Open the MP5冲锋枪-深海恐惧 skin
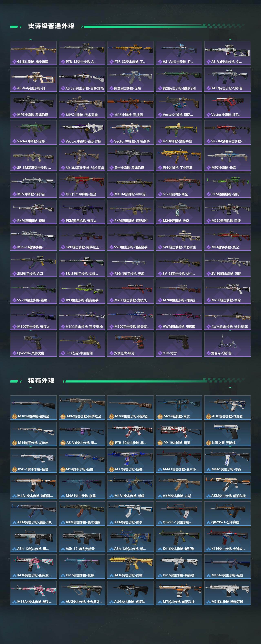 (x=33, y=106)
